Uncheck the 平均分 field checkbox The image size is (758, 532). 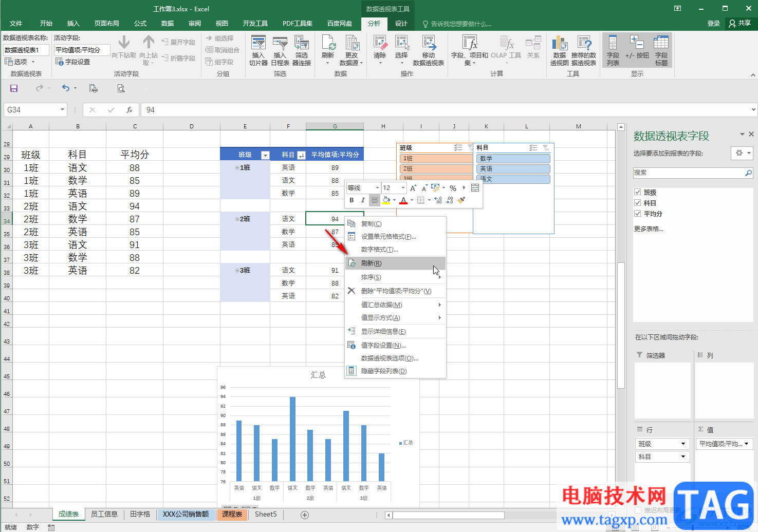tap(638, 214)
